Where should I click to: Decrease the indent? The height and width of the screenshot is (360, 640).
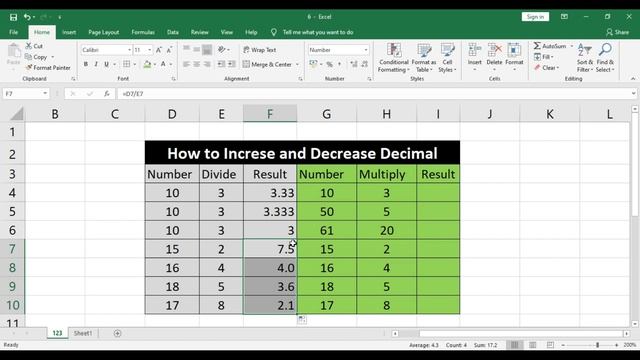pos(221,64)
